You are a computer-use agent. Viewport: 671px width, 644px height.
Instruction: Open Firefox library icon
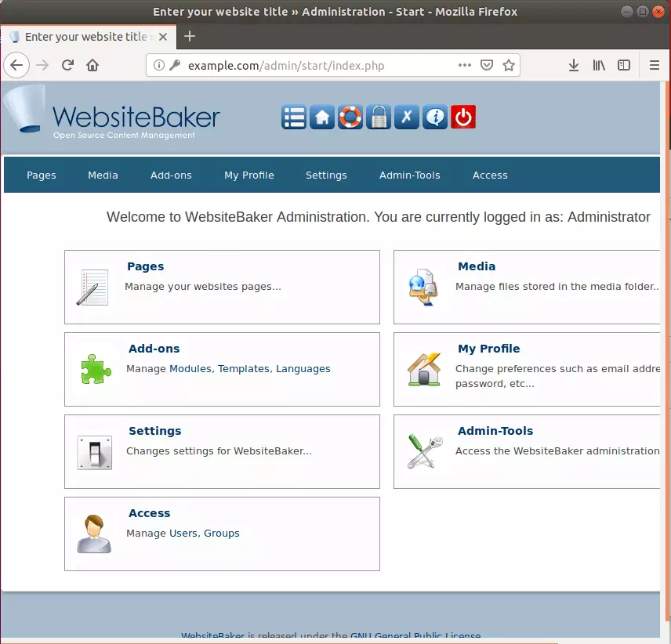pos(599,66)
